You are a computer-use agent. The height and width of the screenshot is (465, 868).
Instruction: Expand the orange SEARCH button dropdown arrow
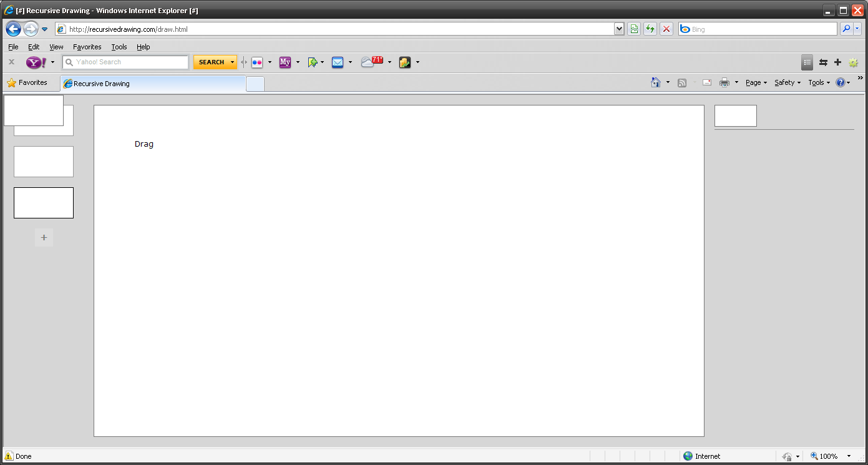tap(233, 62)
